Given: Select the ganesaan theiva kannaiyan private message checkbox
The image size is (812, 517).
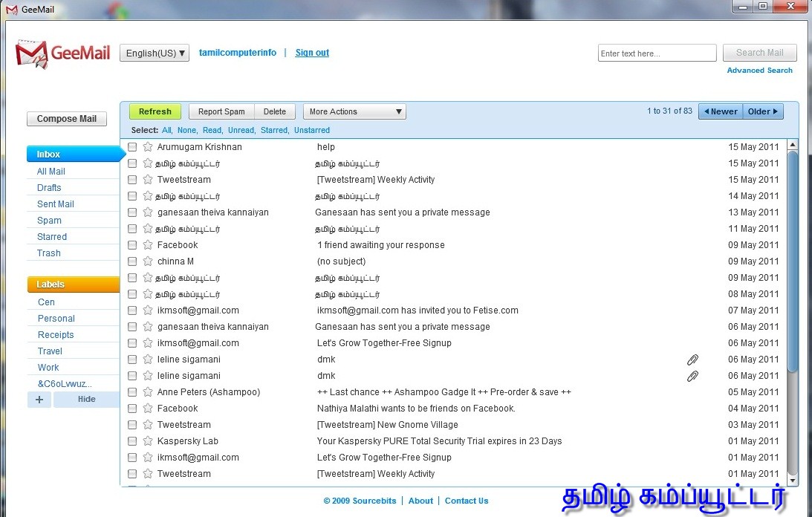Looking at the screenshot, I should [131, 212].
